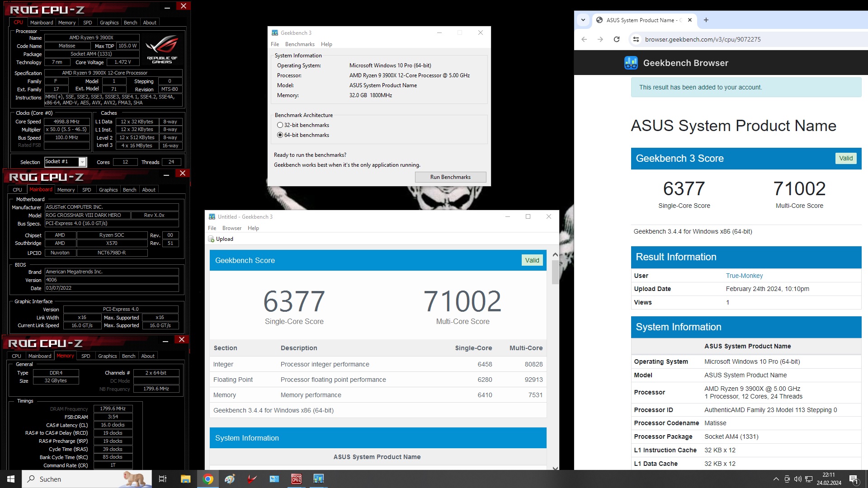Open File menu in Untitled Geekbench window
This screenshot has height=488, width=868.
(212, 228)
